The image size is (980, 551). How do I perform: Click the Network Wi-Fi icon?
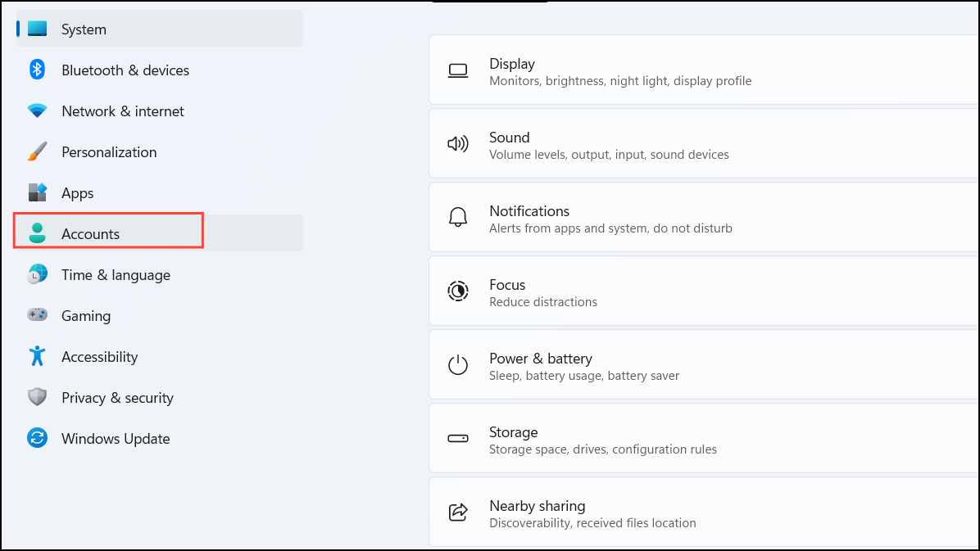37,111
